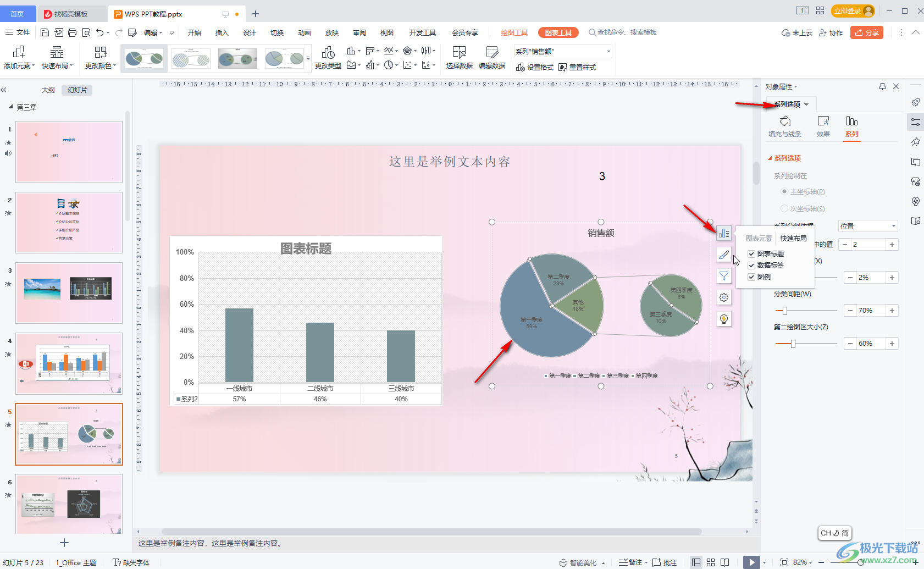Switch to reading view icon
The height and width of the screenshot is (569, 924).
pos(725,562)
